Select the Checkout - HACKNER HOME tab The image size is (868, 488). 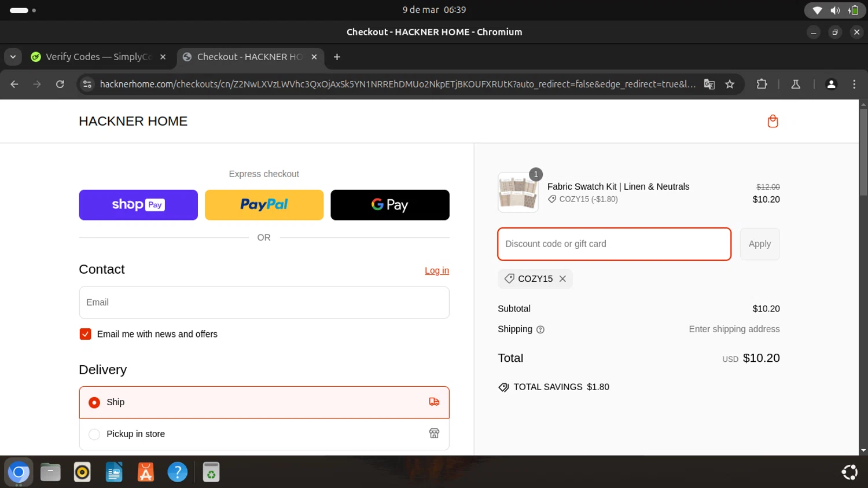point(250,57)
